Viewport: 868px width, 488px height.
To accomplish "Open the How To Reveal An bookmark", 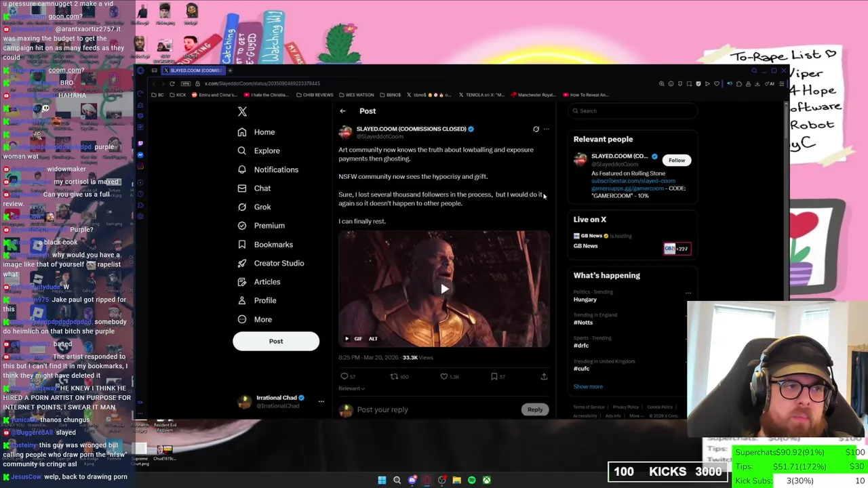I will tap(586, 95).
